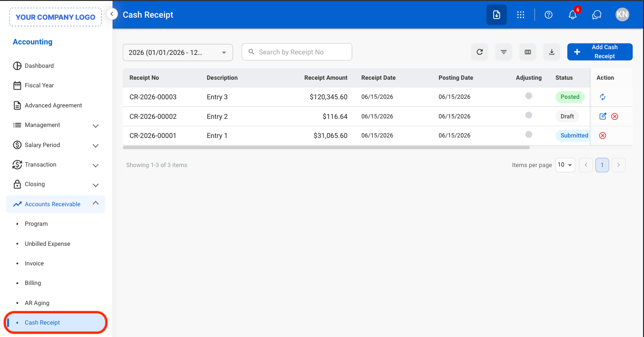Image resolution: width=644 pixels, height=337 pixels.
Task: Click the Add Cash Receipt button
Action: pos(600,52)
